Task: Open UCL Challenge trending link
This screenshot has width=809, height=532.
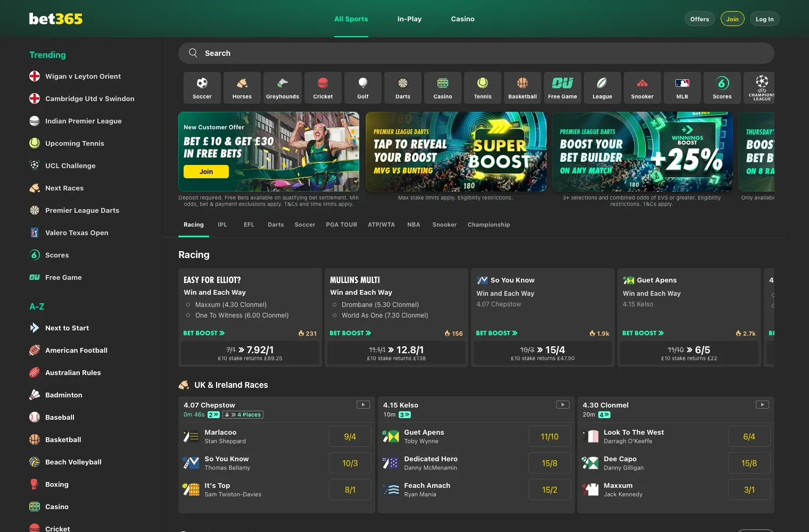Action: coord(70,165)
